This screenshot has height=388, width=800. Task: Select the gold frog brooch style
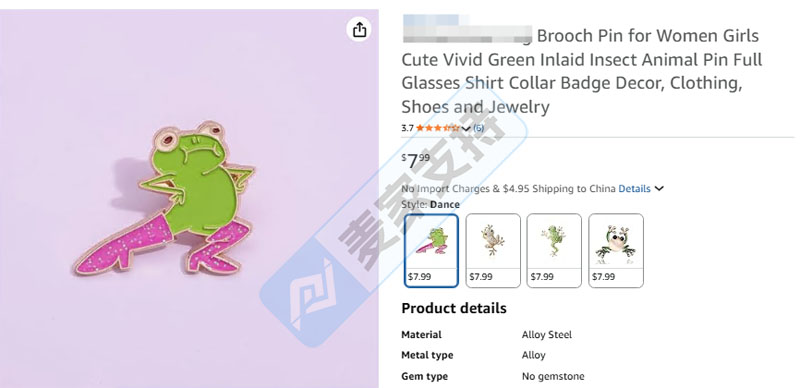pos(493,251)
